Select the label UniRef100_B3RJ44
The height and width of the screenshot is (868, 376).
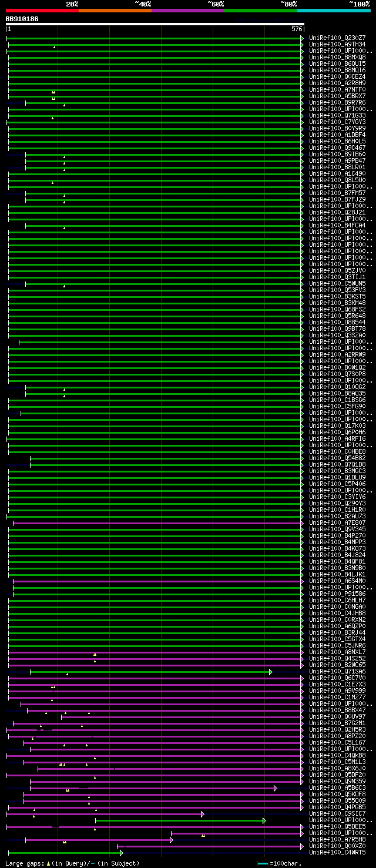(337, 632)
